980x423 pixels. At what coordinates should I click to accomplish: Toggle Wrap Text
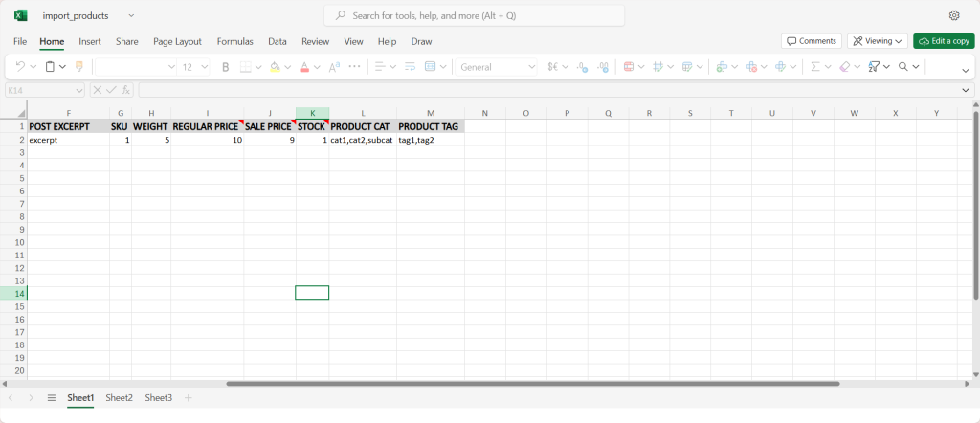click(x=410, y=67)
